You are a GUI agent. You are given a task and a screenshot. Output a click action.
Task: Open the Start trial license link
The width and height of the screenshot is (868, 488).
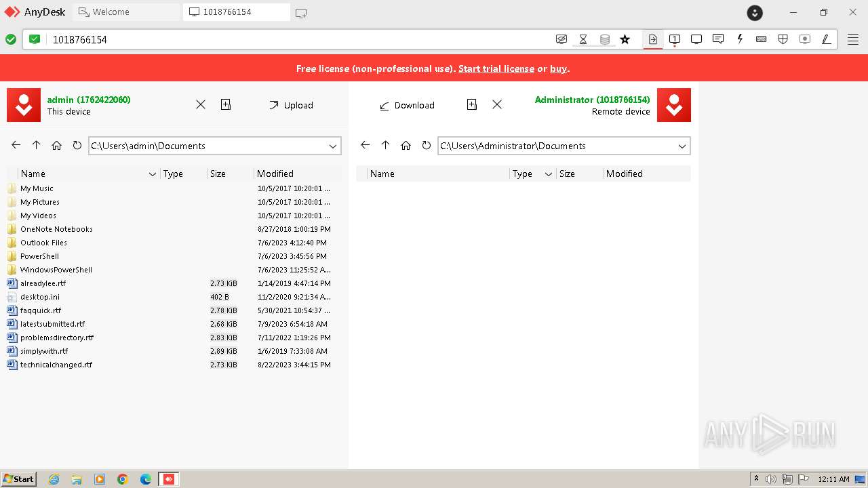[x=496, y=68]
